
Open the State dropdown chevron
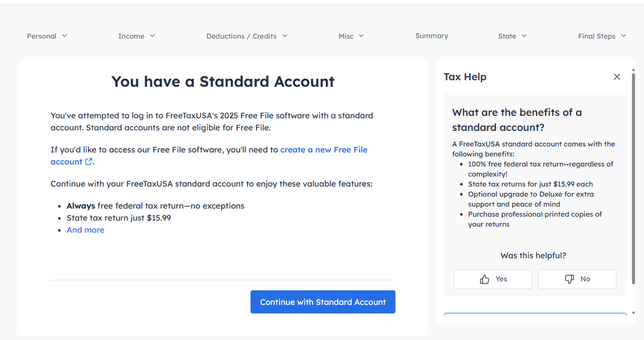524,36
